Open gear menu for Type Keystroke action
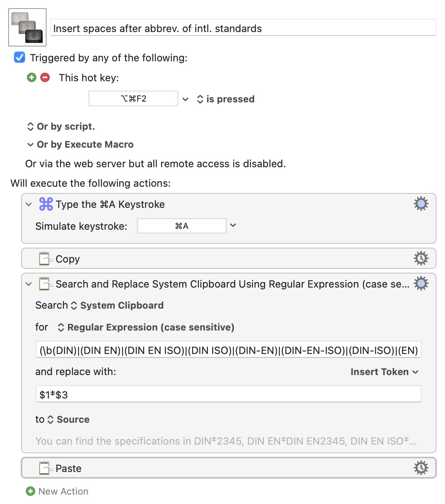The width and height of the screenshot is (445, 504). 421,204
